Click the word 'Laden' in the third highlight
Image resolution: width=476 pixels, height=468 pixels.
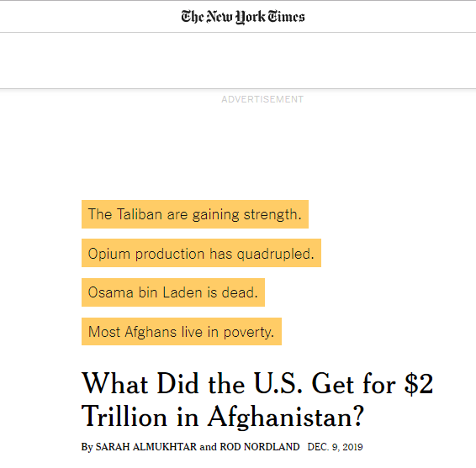(182, 292)
